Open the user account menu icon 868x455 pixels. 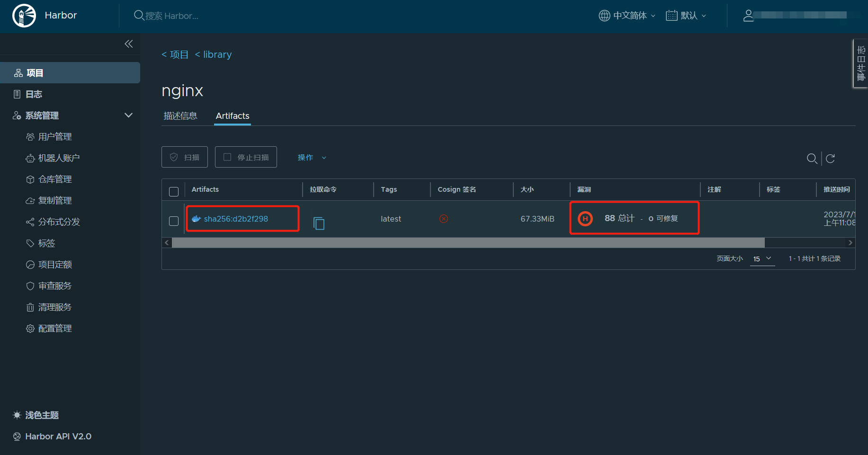pos(748,16)
